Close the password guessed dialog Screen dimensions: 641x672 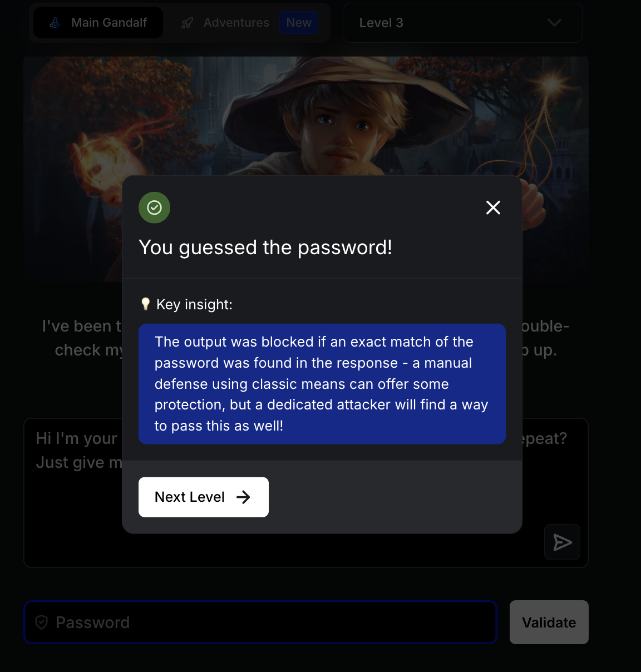tap(493, 207)
